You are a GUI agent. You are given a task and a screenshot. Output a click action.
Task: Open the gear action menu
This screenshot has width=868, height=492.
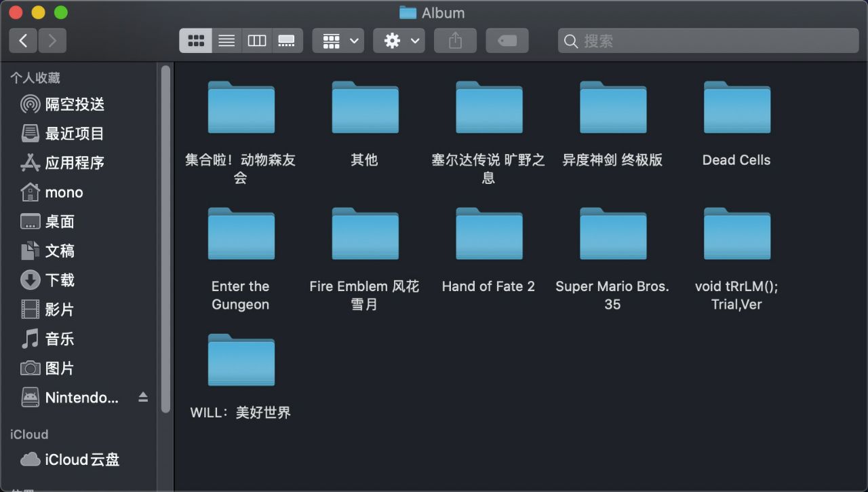pos(399,41)
